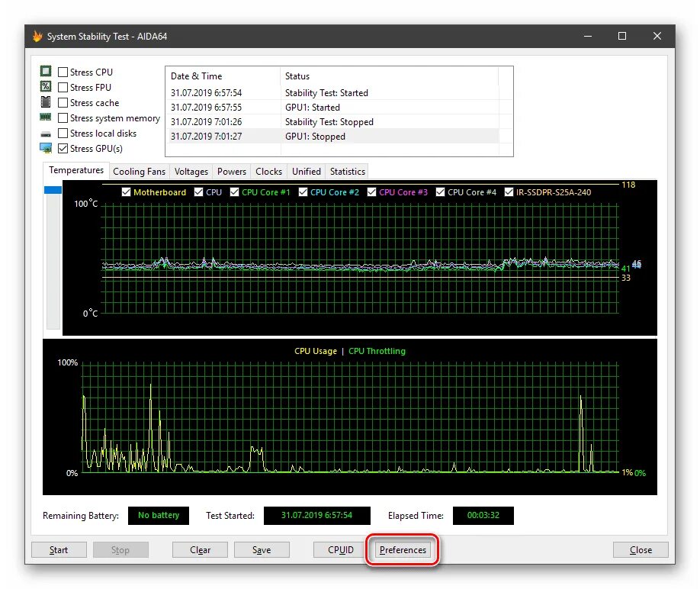The width and height of the screenshot is (700, 589).
Task: Click the disk drive icon beside Stress local disks
Action: (46, 134)
